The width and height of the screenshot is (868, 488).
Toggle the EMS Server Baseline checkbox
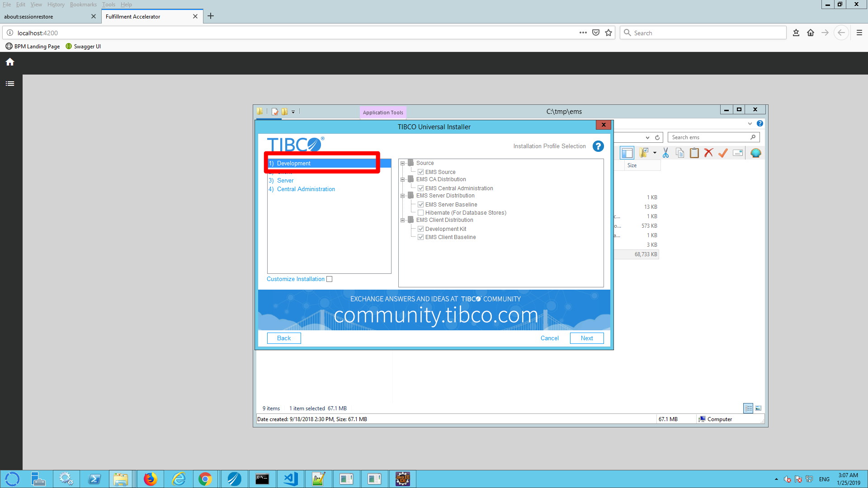(x=421, y=205)
